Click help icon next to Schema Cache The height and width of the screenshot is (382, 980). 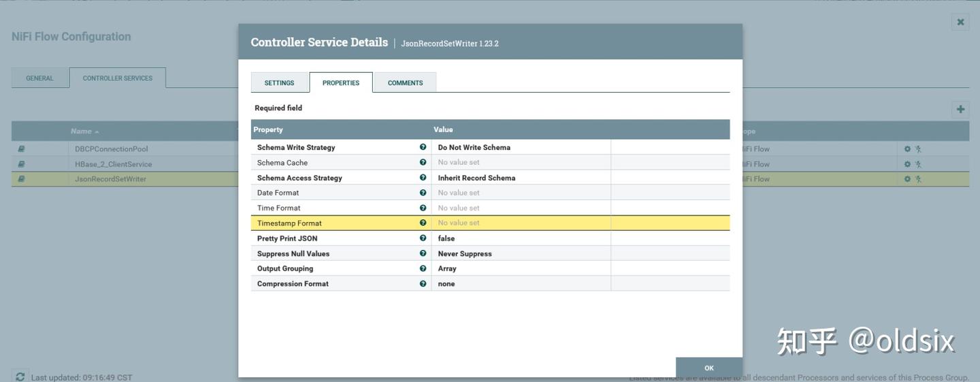(423, 163)
